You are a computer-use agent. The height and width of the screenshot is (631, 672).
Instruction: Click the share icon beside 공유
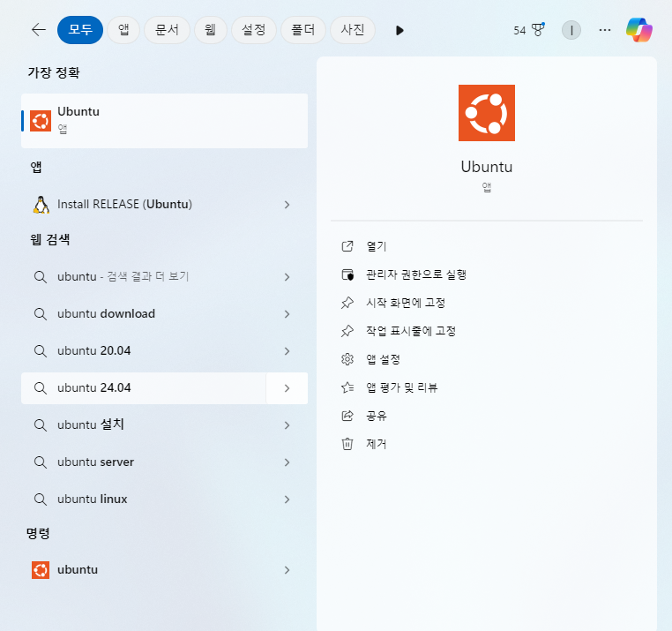347,416
